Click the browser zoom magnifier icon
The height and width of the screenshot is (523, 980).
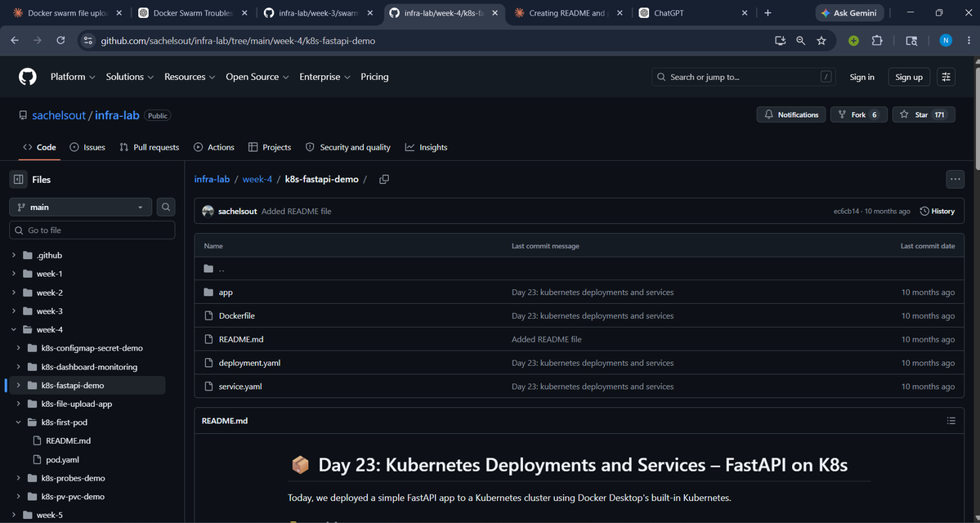(801, 40)
